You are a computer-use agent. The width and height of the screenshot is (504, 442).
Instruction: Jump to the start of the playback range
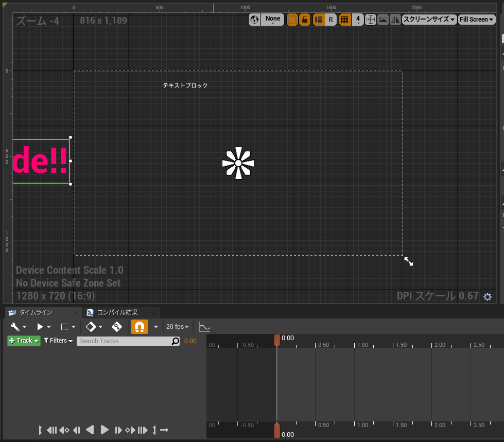coord(52,430)
